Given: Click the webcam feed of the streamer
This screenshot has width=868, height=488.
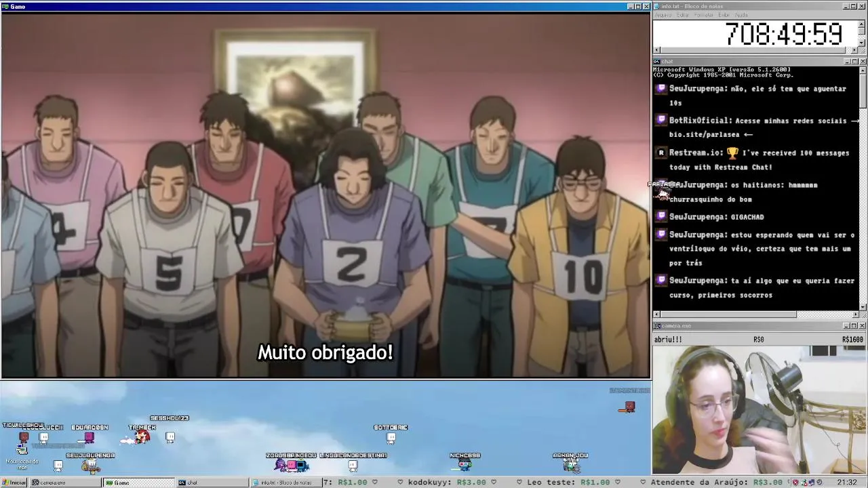Looking at the screenshot, I should click(x=759, y=410).
